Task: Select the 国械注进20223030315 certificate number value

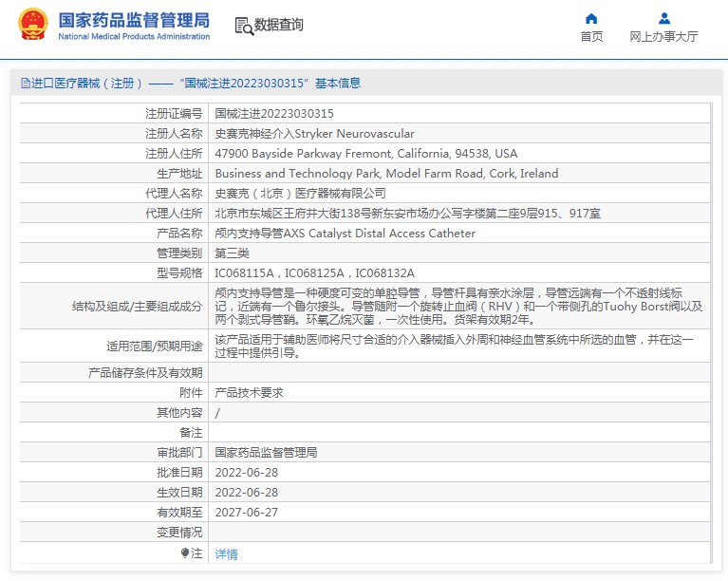Action: [274, 114]
